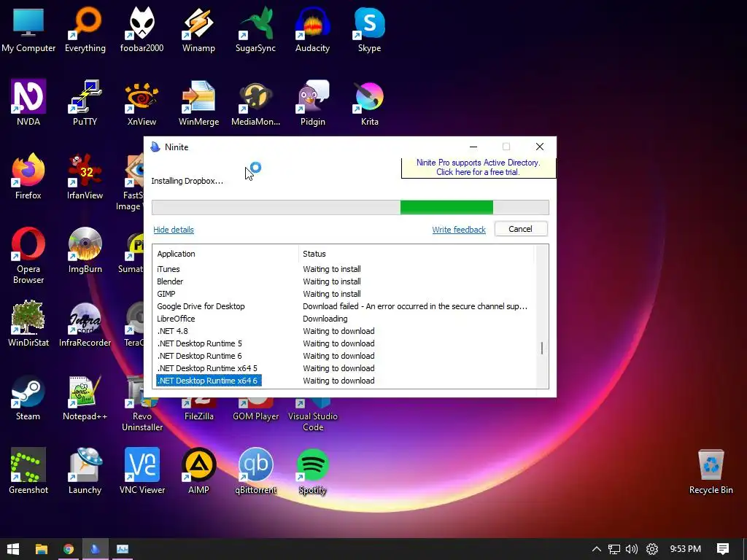Click the Ninite installation progress bar
Viewport: 747px width, 560px height.
pos(350,207)
